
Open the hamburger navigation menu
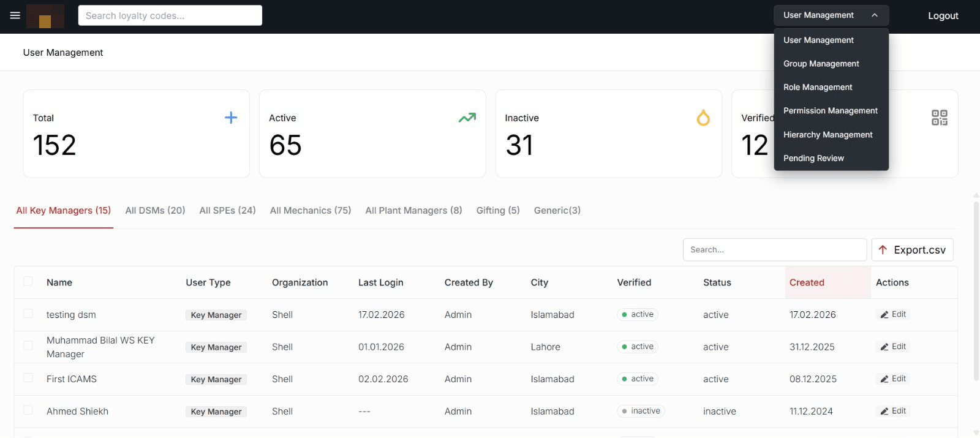click(15, 15)
